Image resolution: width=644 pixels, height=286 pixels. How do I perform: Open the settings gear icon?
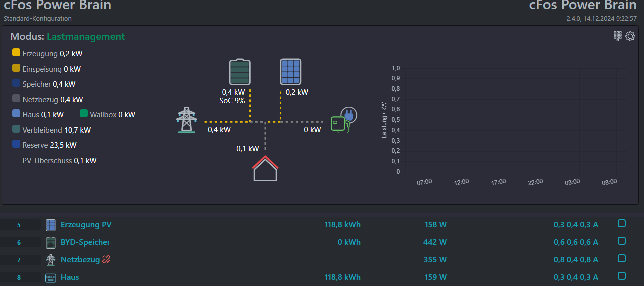point(630,36)
